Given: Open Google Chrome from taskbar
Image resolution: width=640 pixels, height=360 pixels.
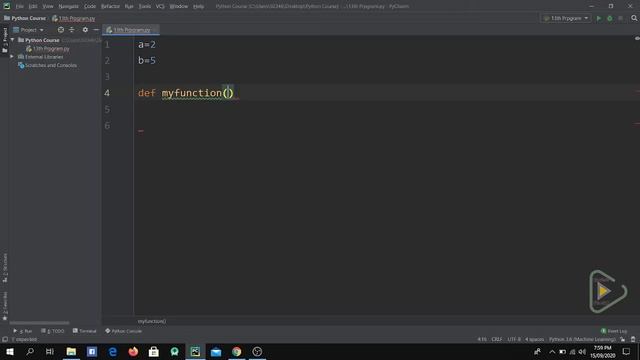Looking at the screenshot, I should click(x=237, y=351).
